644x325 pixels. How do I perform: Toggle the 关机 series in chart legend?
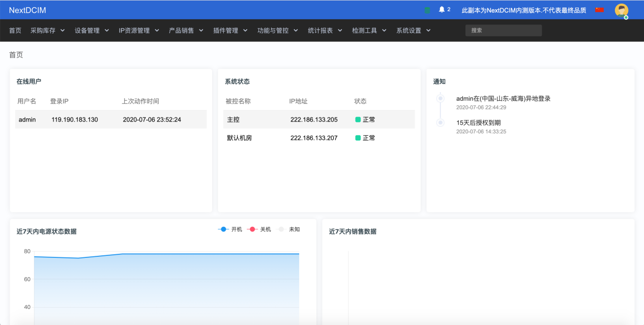[x=259, y=229]
